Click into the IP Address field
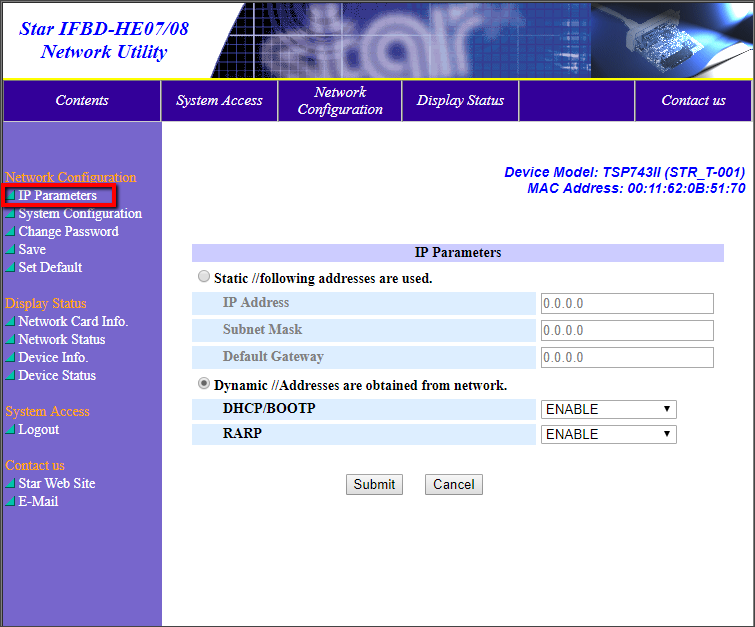Image resolution: width=755 pixels, height=627 pixels. point(627,303)
